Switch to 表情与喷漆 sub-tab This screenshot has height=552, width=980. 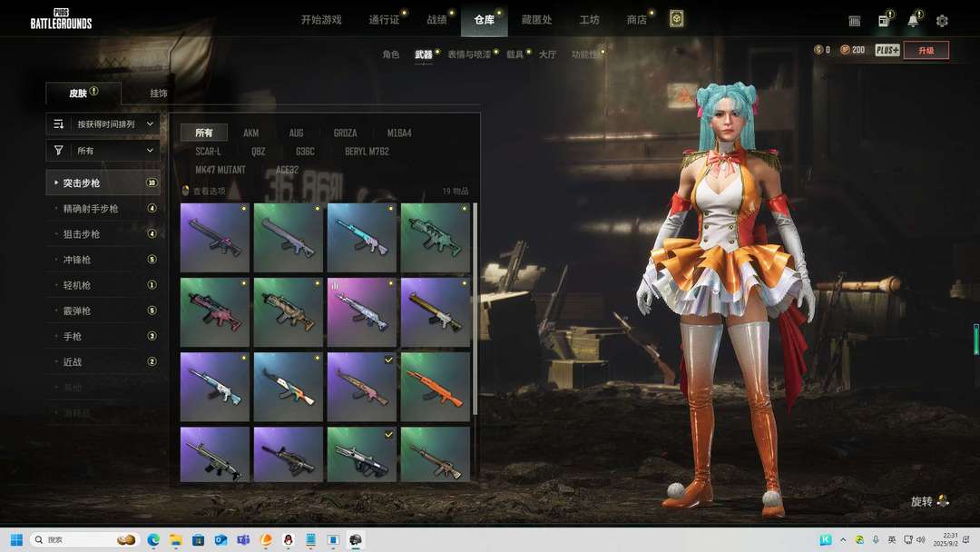coord(469,54)
